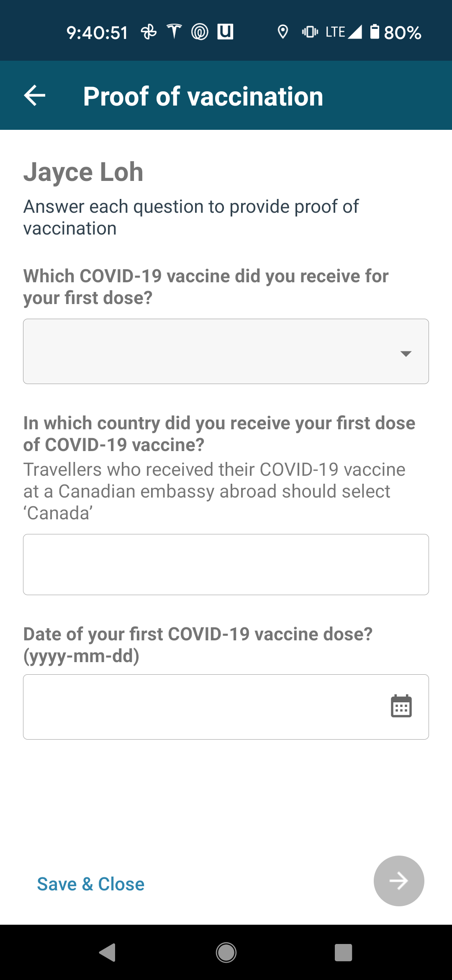Click Save & Close link
452x980 pixels.
(x=91, y=884)
